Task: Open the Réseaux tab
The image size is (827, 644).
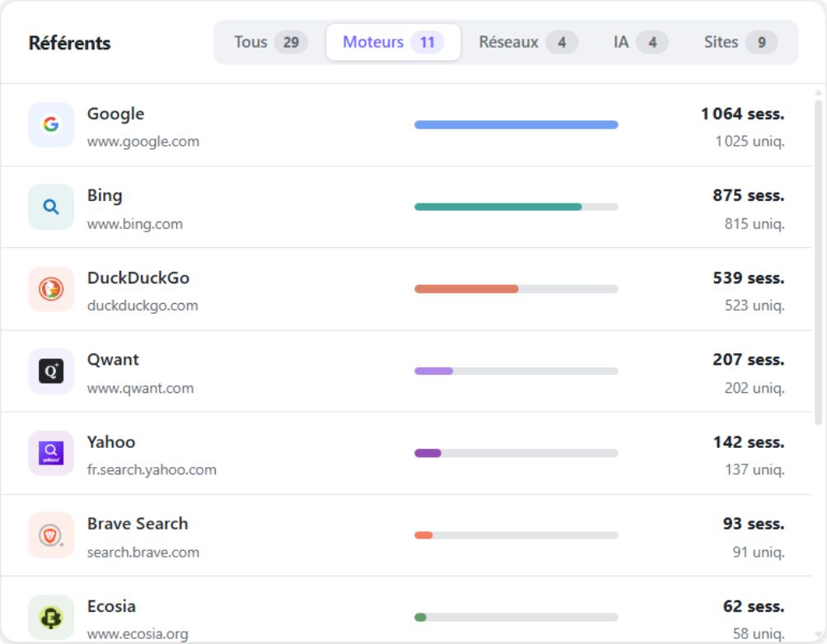Action: [528, 42]
